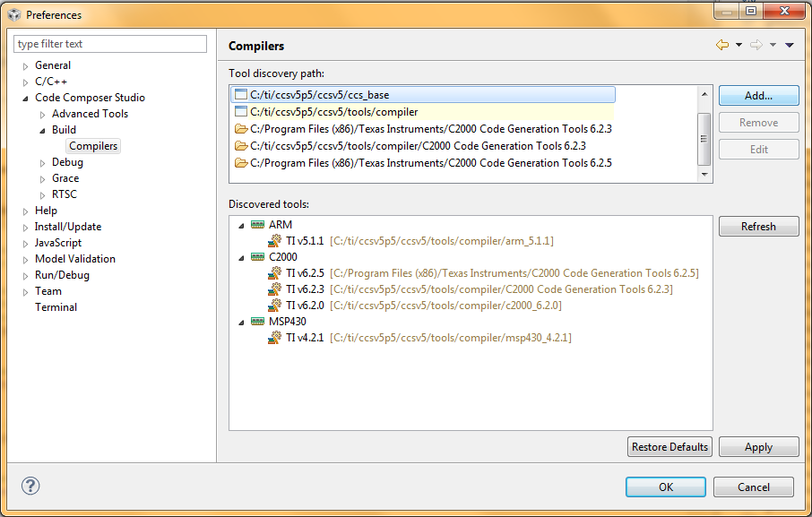
Task: Collapse the ARM discovered tools group
Action: click(241, 225)
